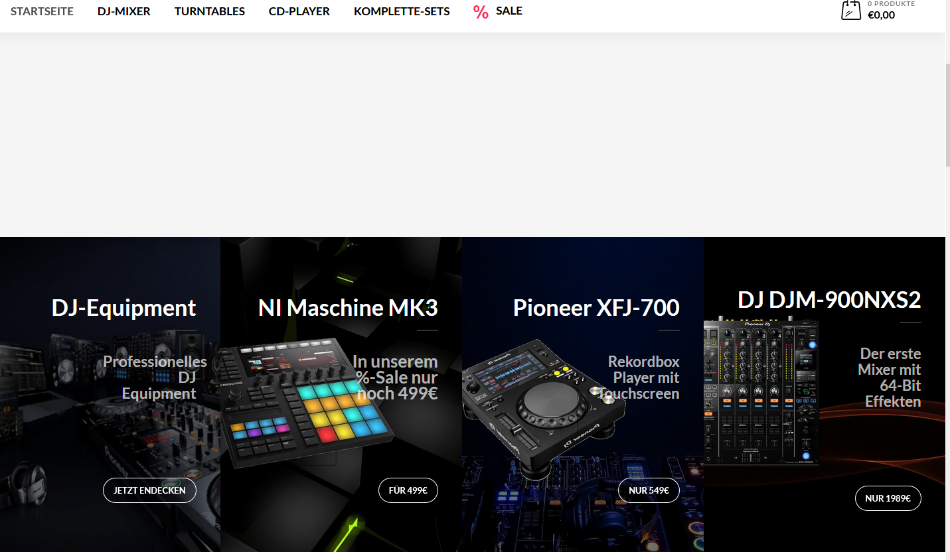Open the DJ-Equipment heading
This screenshot has height=560, width=950.
point(123,308)
